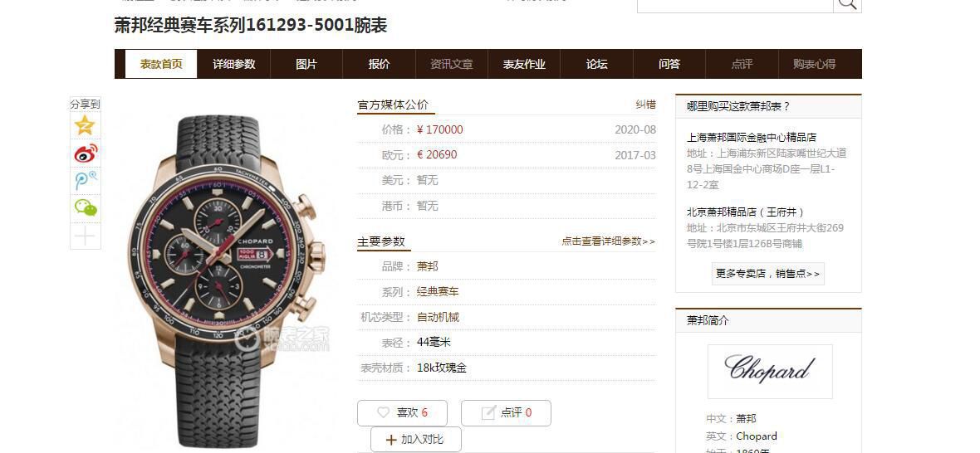
Task: Click the search input field
Action: click(735, 4)
